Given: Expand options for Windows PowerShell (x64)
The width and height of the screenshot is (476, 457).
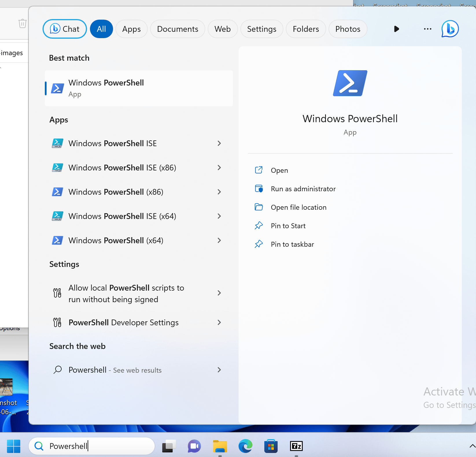Looking at the screenshot, I should [219, 240].
